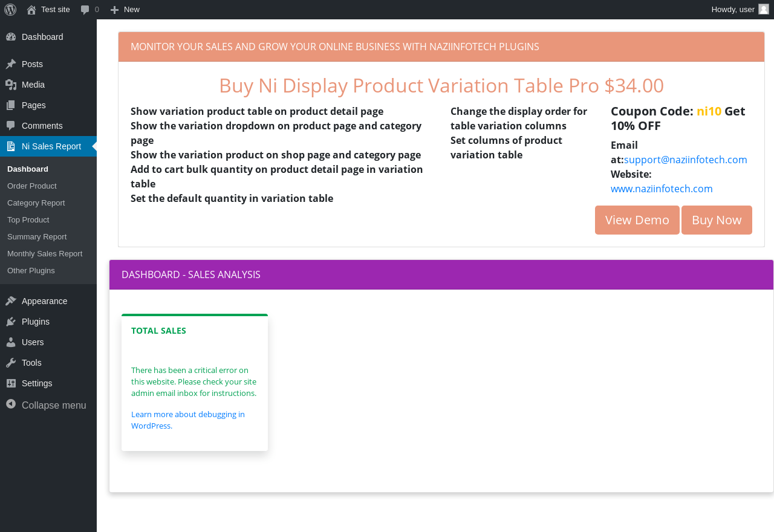774x532 pixels.
Task: Click the Posts pushpin icon
Action: (x=11, y=64)
